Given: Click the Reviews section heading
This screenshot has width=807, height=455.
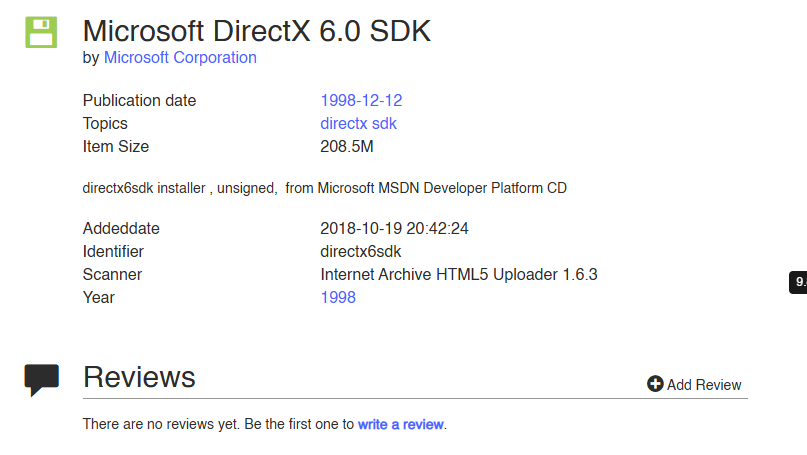Looking at the screenshot, I should click(139, 377).
